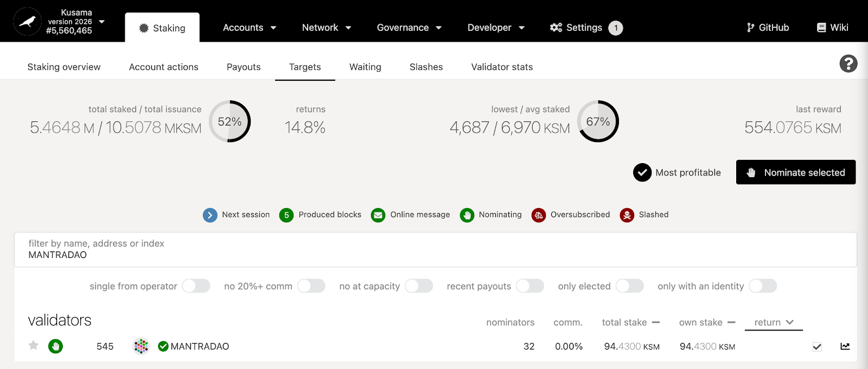The image size is (868, 369).
Task: Click the 14.8% returns value
Action: click(x=305, y=127)
